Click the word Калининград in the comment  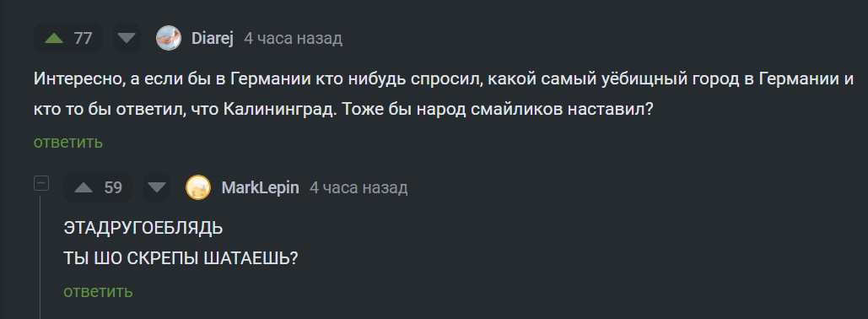click(279, 110)
